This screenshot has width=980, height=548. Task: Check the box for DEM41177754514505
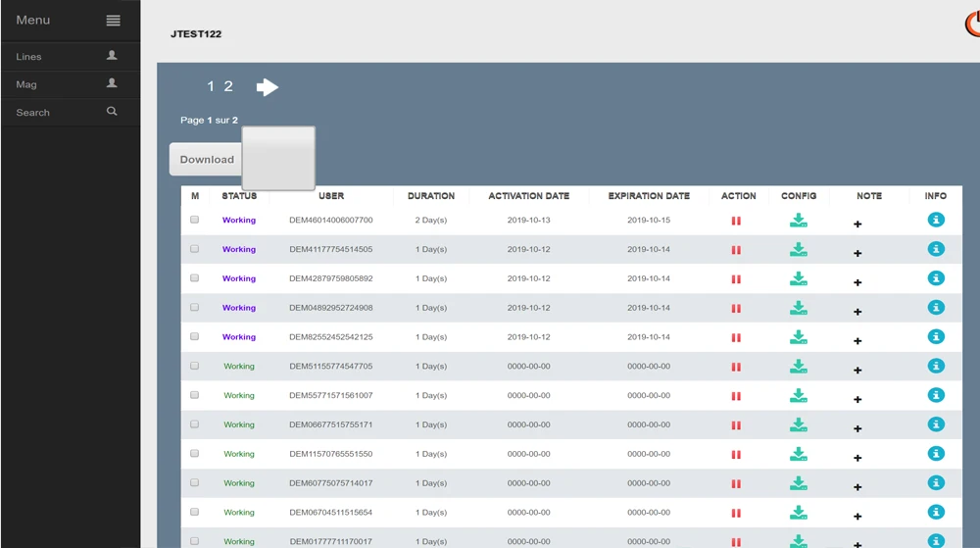point(194,249)
